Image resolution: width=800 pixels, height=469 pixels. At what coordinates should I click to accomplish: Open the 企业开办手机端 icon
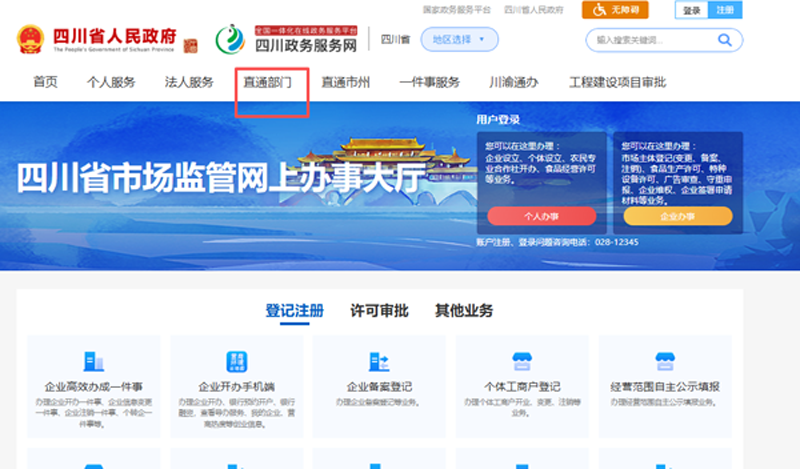tap(237, 361)
